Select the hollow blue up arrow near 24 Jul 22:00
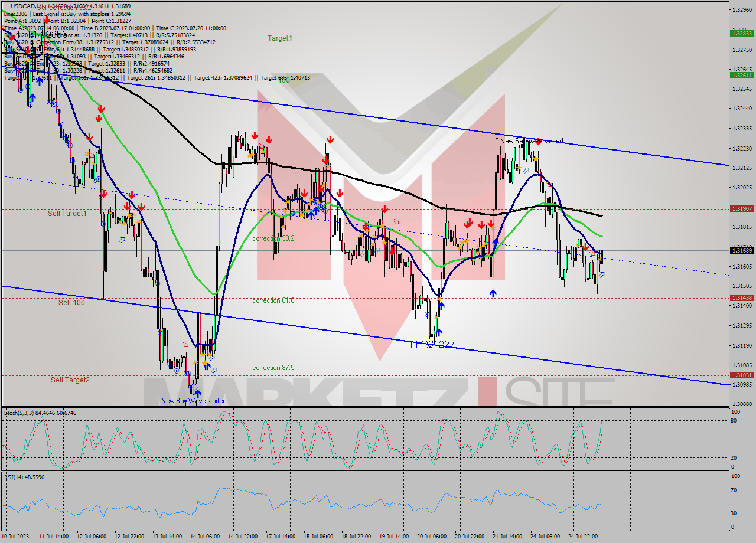 [x=602, y=274]
